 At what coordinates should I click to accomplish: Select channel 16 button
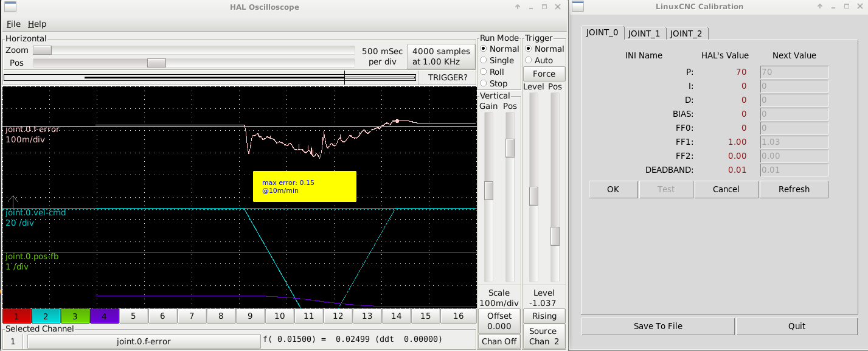[x=459, y=316]
